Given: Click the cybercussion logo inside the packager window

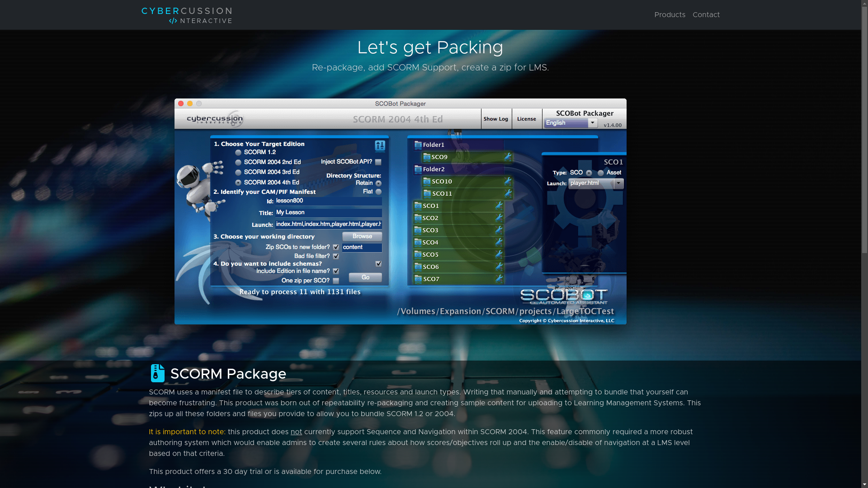Looking at the screenshot, I should [x=215, y=119].
